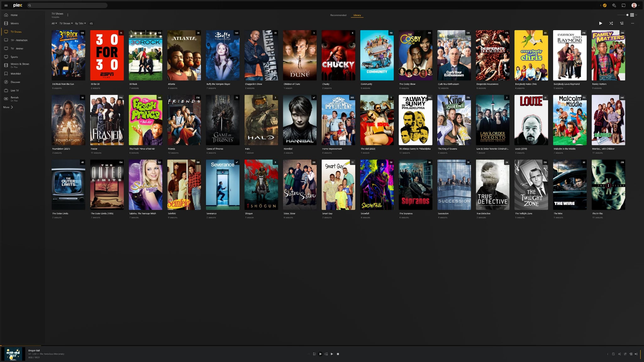Click the cast to device icon
The width and height of the screenshot is (644, 362).
(x=624, y=5)
